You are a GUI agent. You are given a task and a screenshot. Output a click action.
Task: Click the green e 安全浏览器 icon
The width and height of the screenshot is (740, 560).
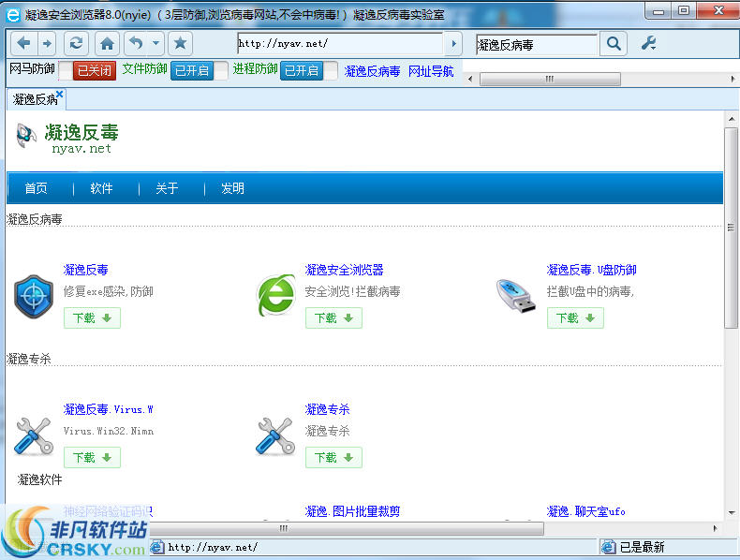tap(276, 295)
